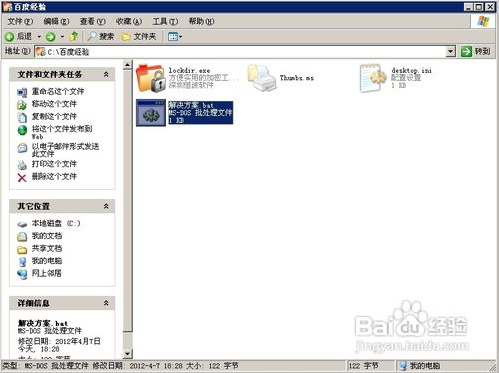Click the rename file icon
499x373 pixels.
pyautogui.click(x=22, y=92)
